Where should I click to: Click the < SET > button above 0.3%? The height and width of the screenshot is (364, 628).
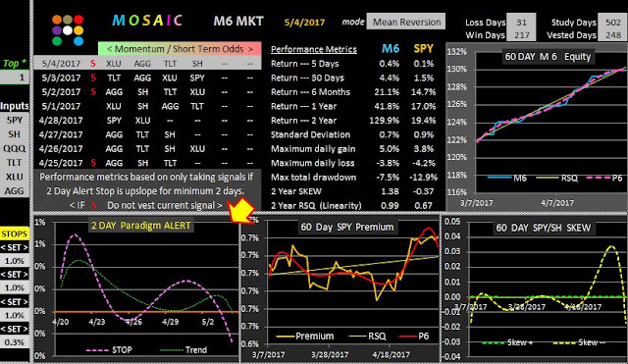tap(15, 329)
